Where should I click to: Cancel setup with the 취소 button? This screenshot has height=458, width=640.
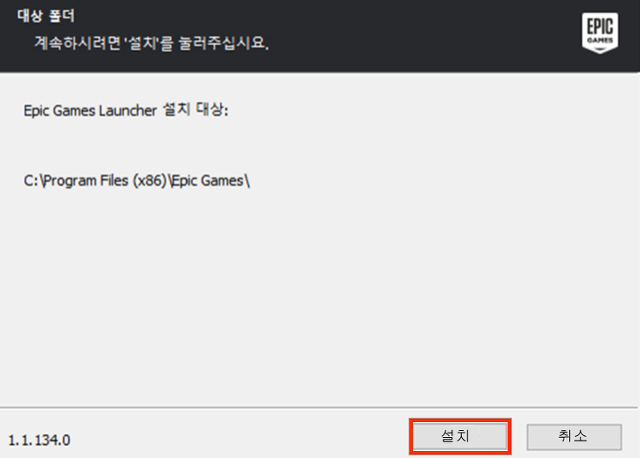pyautogui.click(x=574, y=437)
